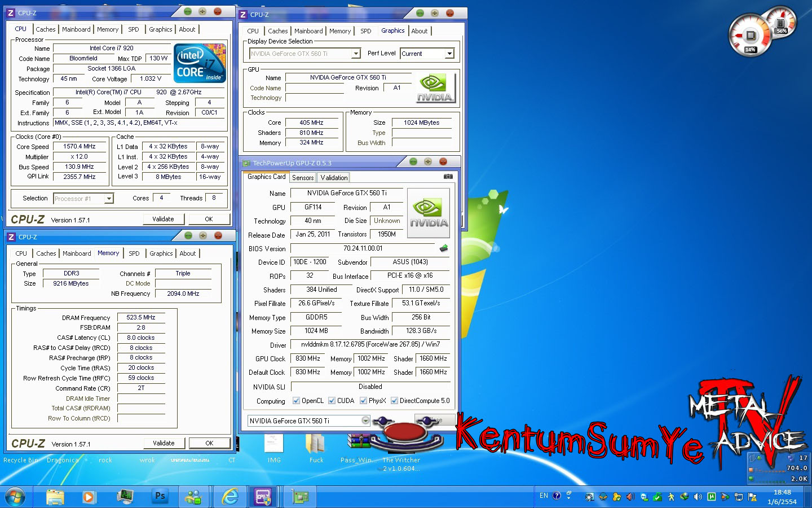
Task: Click Validate in the CPU-Z memory timings window
Action: click(x=164, y=443)
